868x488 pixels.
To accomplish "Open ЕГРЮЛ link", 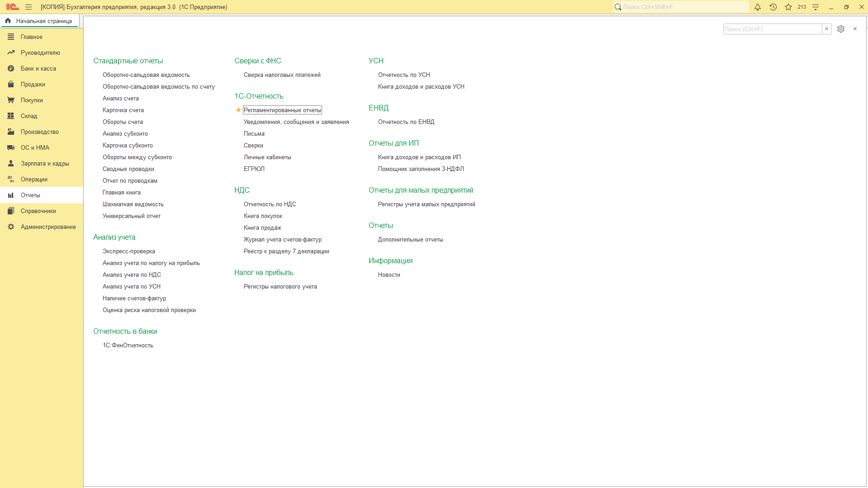I will [x=254, y=169].
